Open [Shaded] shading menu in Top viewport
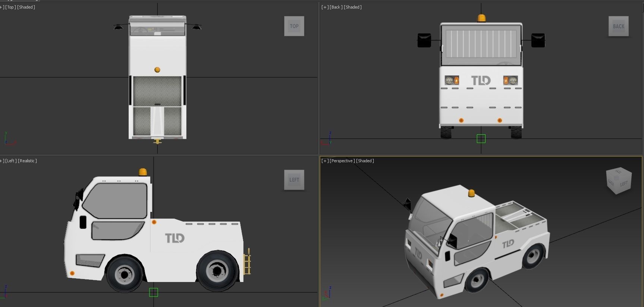The height and width of the screenshot is (307, 644). click(x=26, y=7)
